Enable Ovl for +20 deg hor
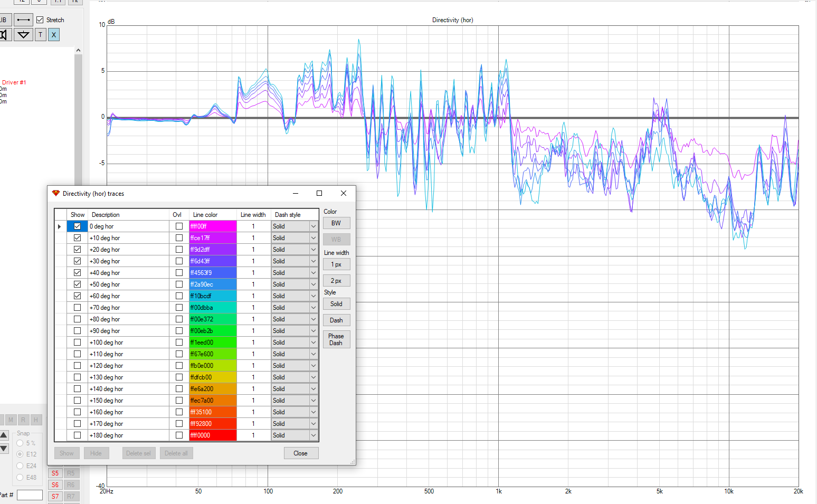 [x=179, y=250]
